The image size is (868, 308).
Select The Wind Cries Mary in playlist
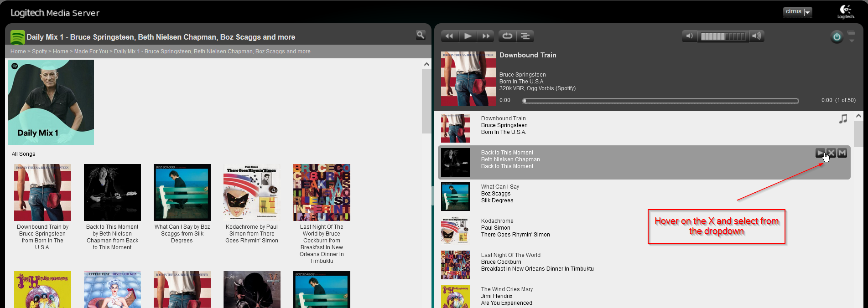click(x=507, y=289)
